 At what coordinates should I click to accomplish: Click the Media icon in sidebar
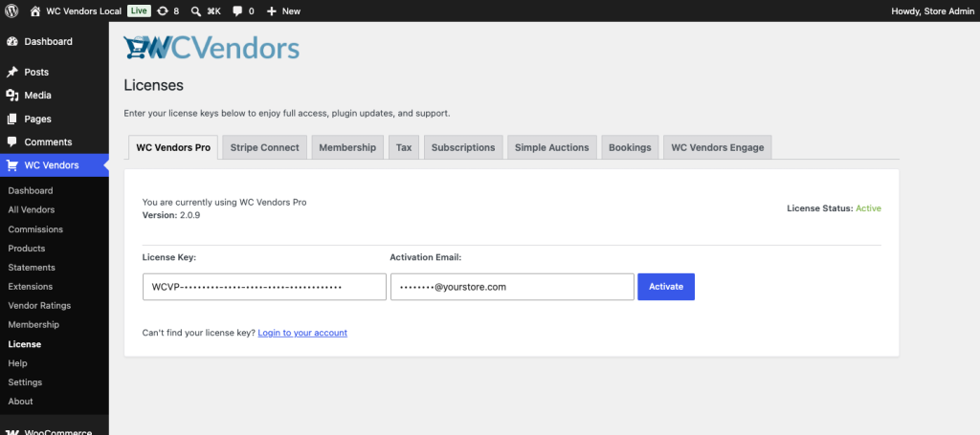(11, 96)
